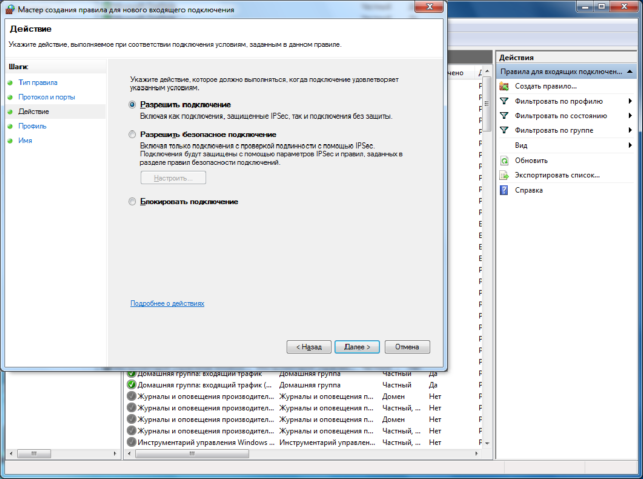
Task: Close the rule creation wizard window
Action: coord(429,7)
